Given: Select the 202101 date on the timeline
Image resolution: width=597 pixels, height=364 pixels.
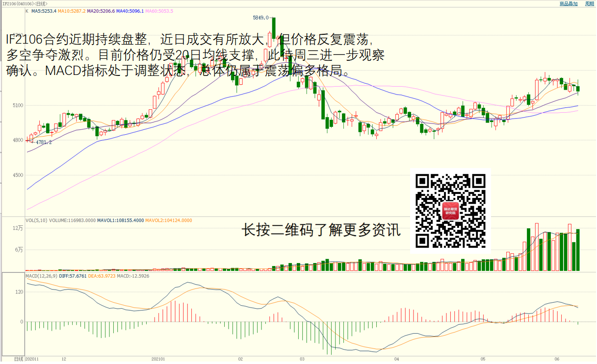Looking at the screenshot, I should pos(158,359).
